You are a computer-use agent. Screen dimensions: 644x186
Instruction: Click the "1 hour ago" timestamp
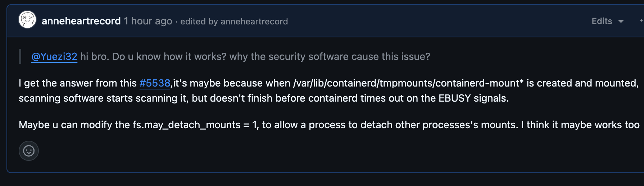point(148,21)
